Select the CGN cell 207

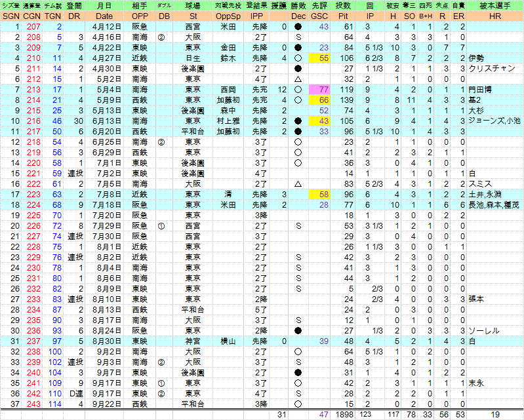click(x=33, y=27)
